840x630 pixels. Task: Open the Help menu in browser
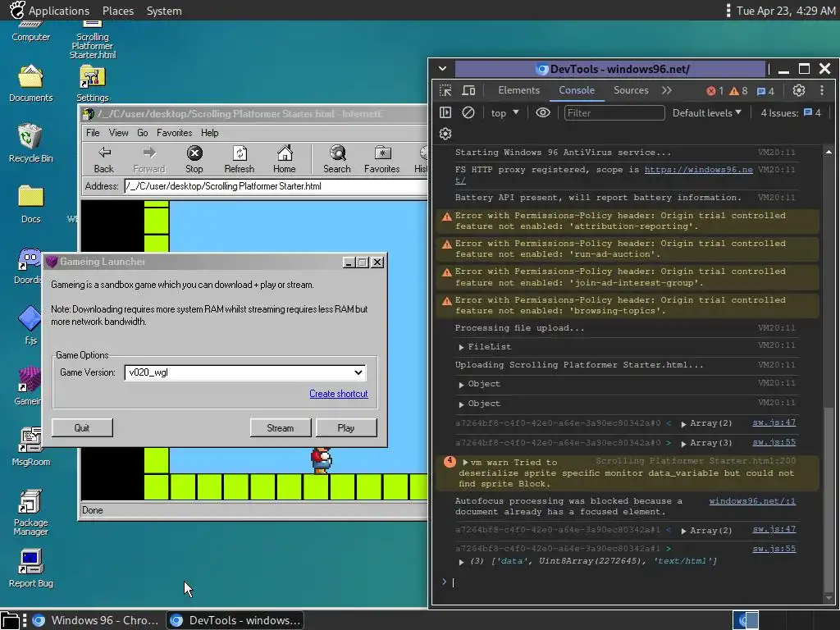[209, 133]
